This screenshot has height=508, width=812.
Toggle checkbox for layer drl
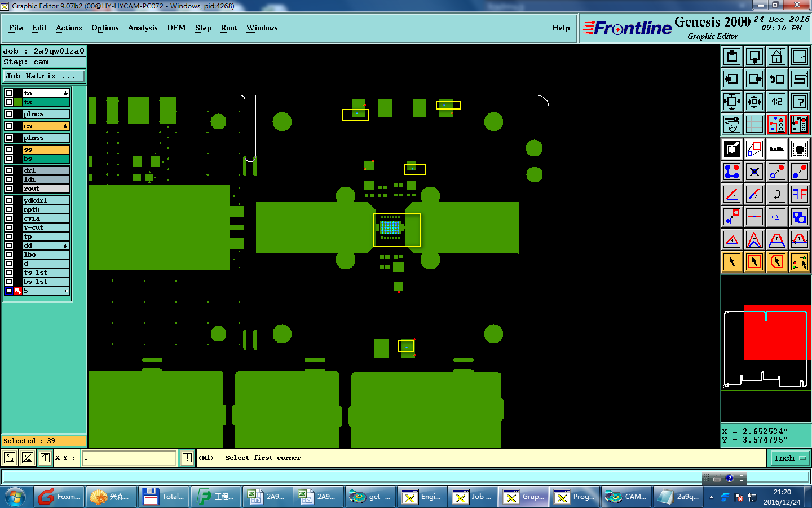click(x=9, y=170)
